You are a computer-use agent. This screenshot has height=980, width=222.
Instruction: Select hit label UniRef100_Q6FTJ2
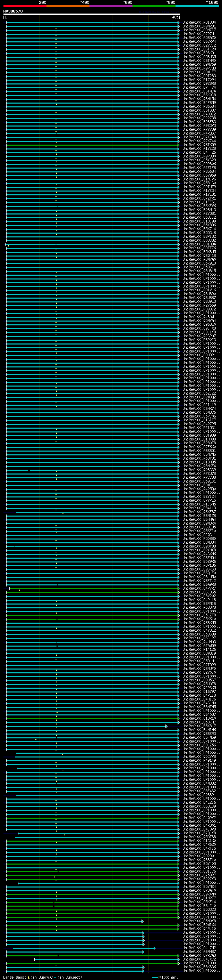coord(199,581)
